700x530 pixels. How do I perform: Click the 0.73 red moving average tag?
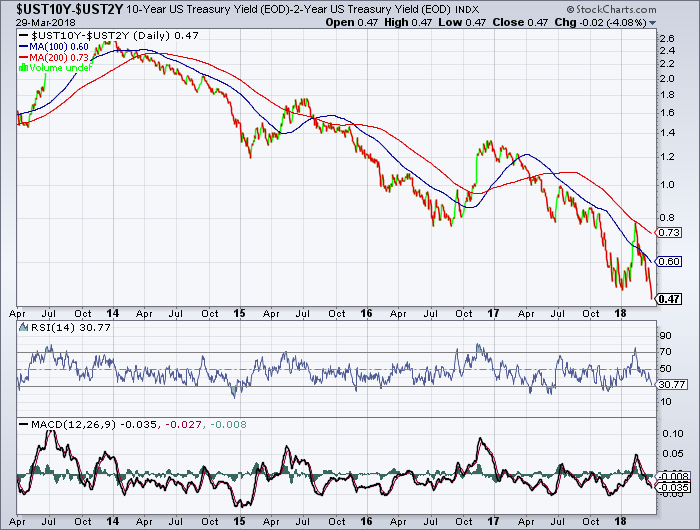(670, 232)
